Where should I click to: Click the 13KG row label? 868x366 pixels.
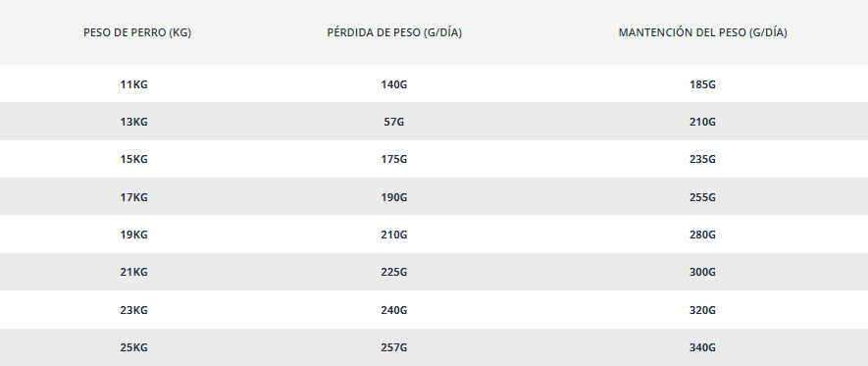(x=134, y=122)
